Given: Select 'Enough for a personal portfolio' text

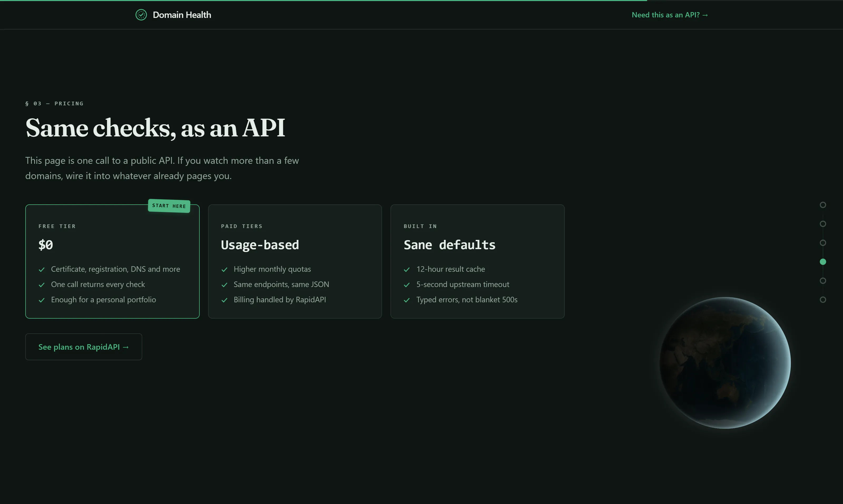Looking at the screenshot, I should (104, 300).
